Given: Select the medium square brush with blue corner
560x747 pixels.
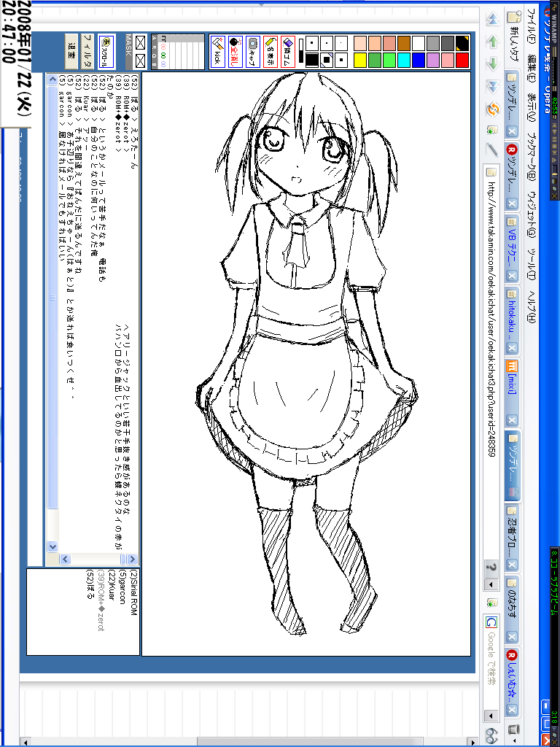Looking at the screenshot, I should pos(327,60).
